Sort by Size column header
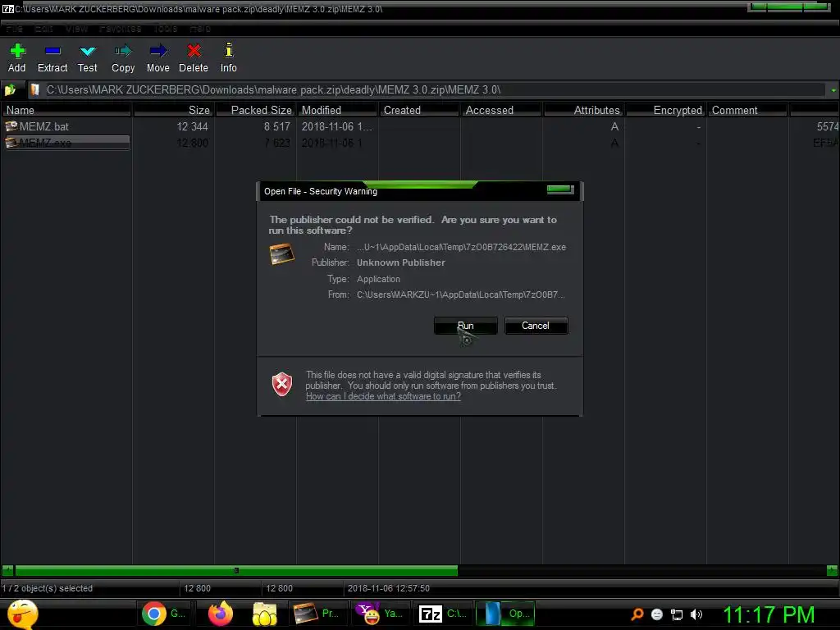This screenshot has height=630, width=840. pyautogui.click(x=174, y=110)
